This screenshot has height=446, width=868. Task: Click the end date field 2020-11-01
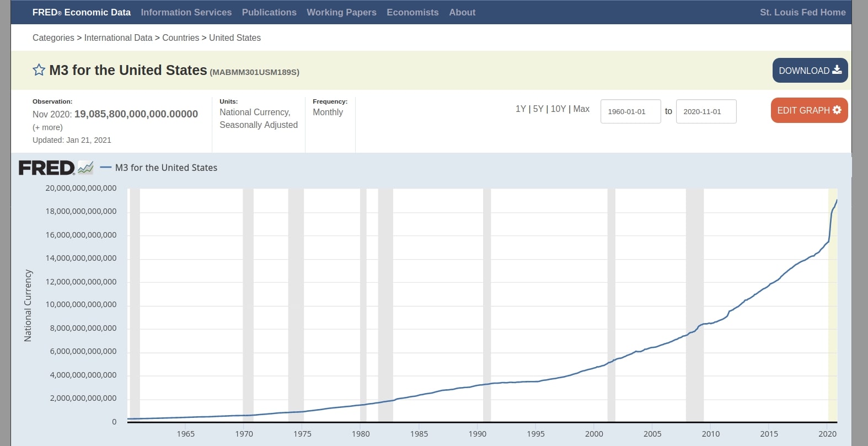click(706, 111)
